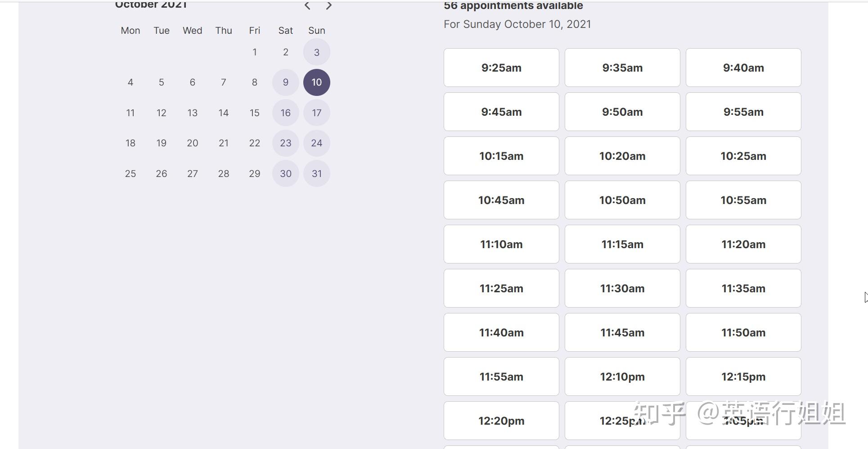Screen dimensions: 868x449
Task: Pick the 10:15am time slot
Action: tap(501, 156)
